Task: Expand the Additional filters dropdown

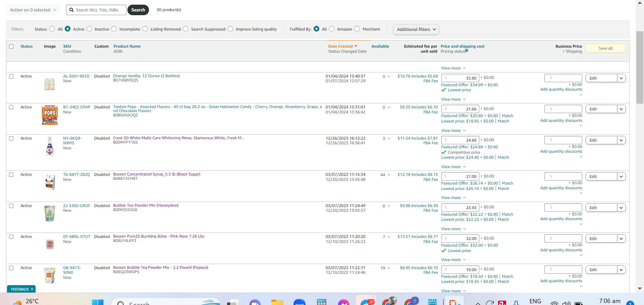Action: tap(416, 30)
